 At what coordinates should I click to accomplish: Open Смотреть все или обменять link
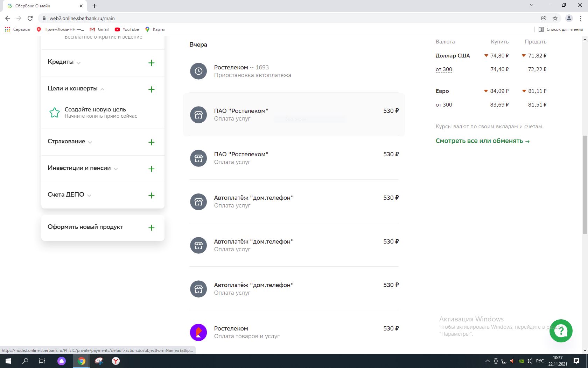point(482,141)
